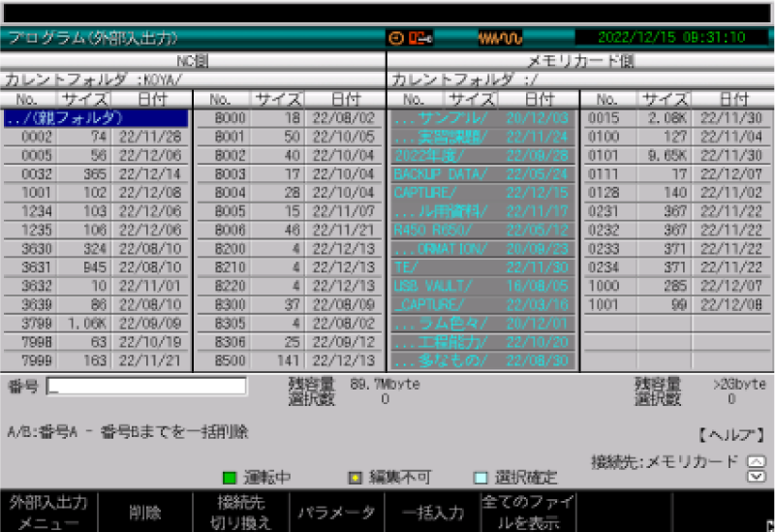Image resolution: width=775 pixels, height=532 pixels.
Task: Open the BACKUP DATA/ folder
Action: tap(482, 174)
